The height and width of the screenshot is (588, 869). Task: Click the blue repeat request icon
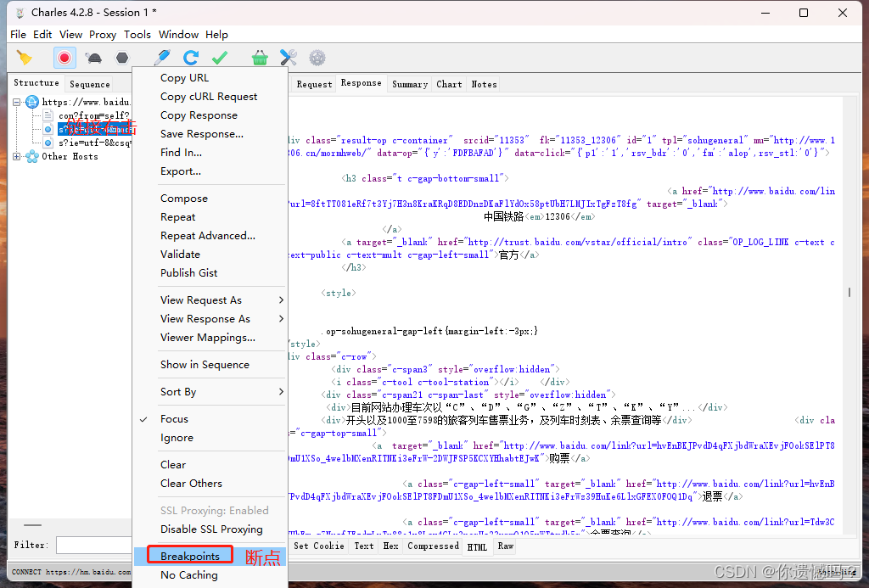point(191,58)
